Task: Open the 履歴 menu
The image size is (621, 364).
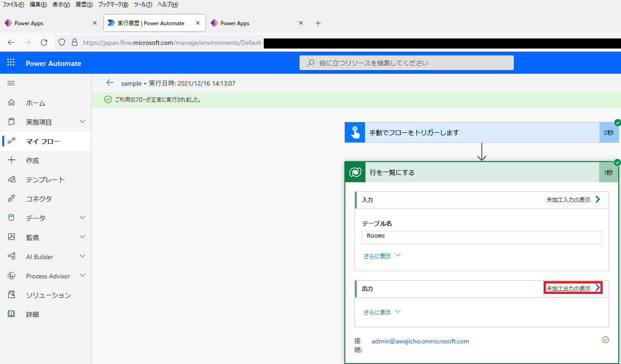Action: click(x=84, y=5)
